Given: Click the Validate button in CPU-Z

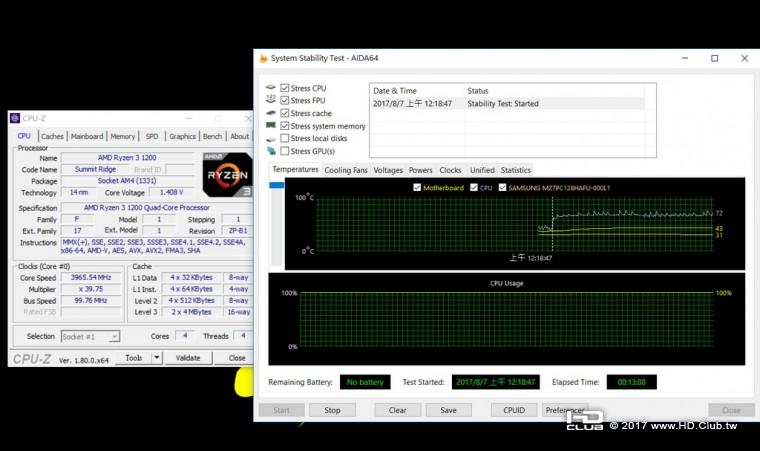Looking at the screenshot, I should [x=188, y=358].
